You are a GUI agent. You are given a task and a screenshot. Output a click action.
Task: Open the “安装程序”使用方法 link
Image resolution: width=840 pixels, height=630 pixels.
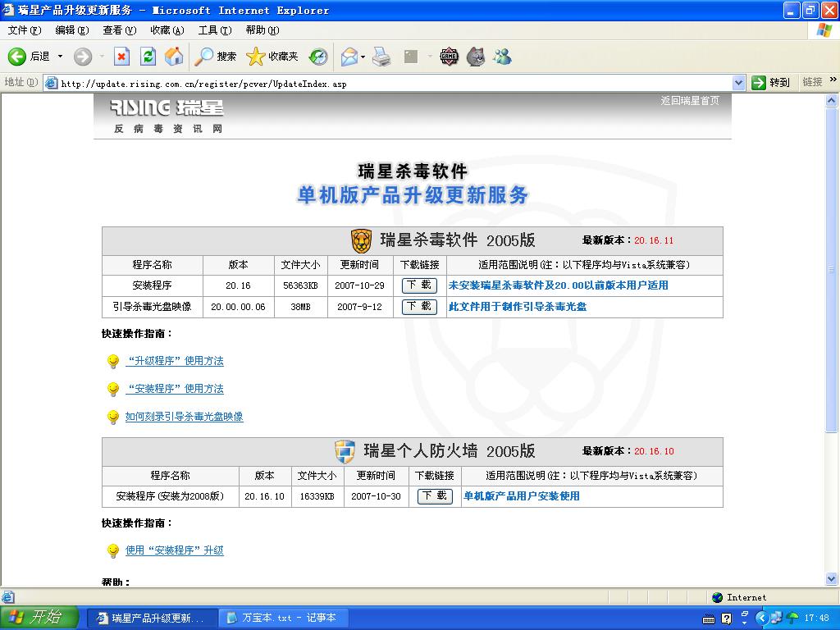click(x=175, y=389)
